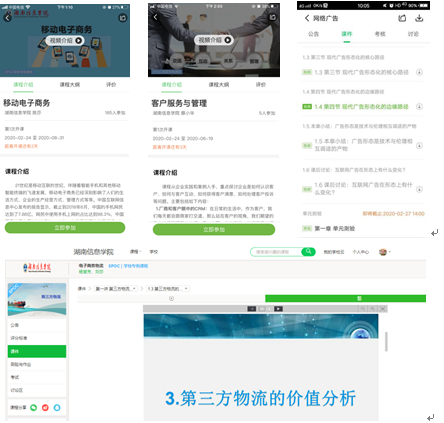444x423 pixels.
Task: Tap back arrow on 客户服务与管理 course screen
Action: coord(155,17)
